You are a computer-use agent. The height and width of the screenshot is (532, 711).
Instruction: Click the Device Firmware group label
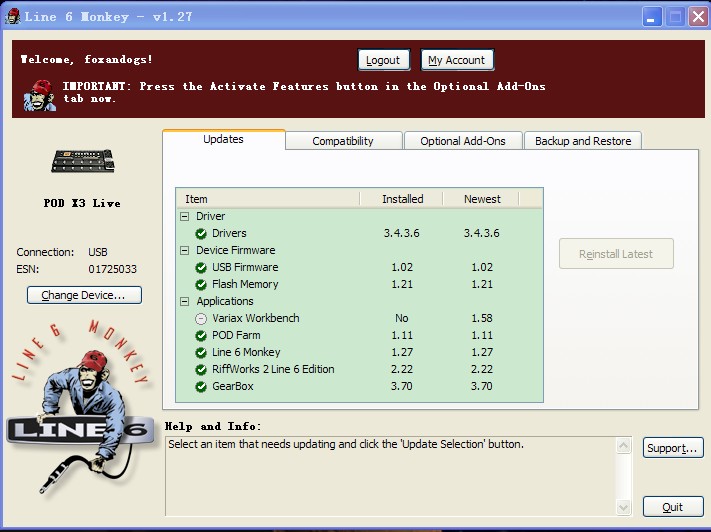pyautogui.click(x=236, y=250)
